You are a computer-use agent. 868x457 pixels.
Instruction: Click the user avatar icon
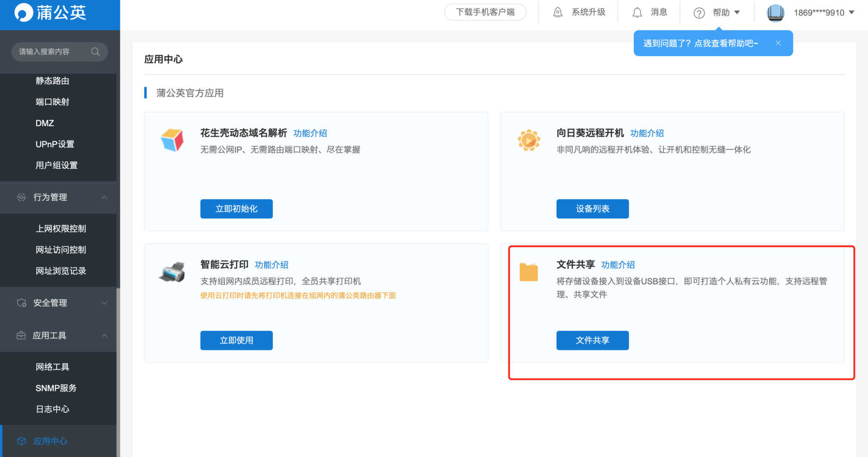[775, 13]
